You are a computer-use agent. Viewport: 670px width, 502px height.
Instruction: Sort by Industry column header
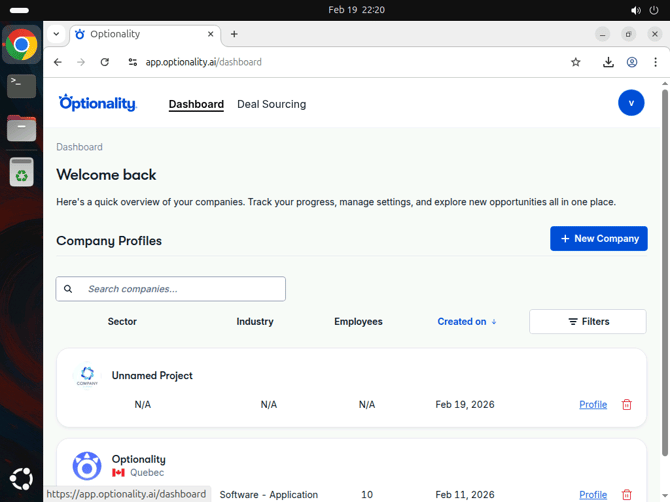(255, 321)
